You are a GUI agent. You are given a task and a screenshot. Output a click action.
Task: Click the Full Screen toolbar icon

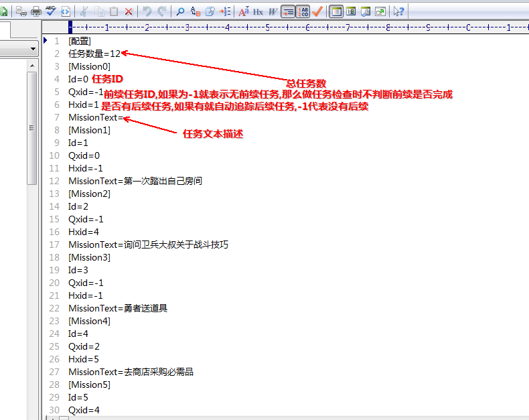point(380,12)
